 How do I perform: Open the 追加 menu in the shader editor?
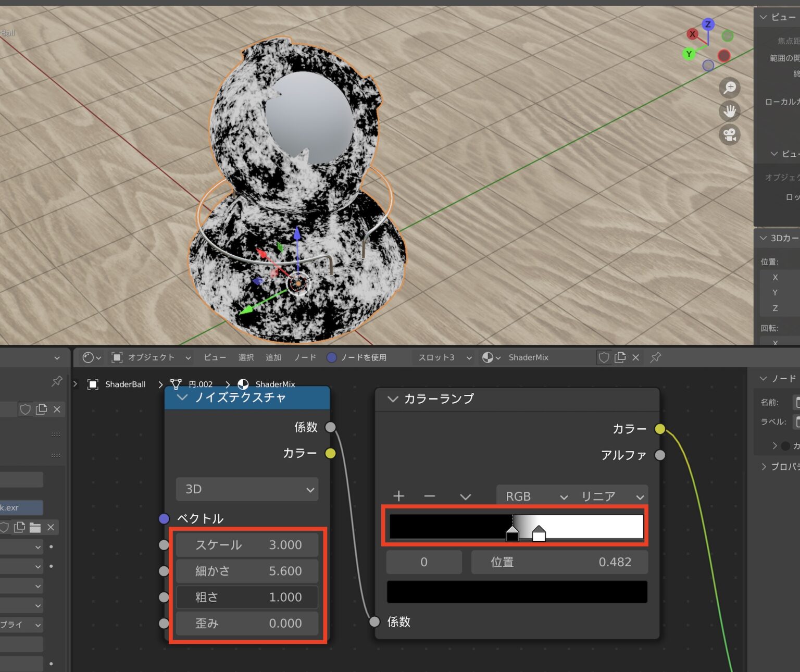pyautogui.click(x=273, y=357)
